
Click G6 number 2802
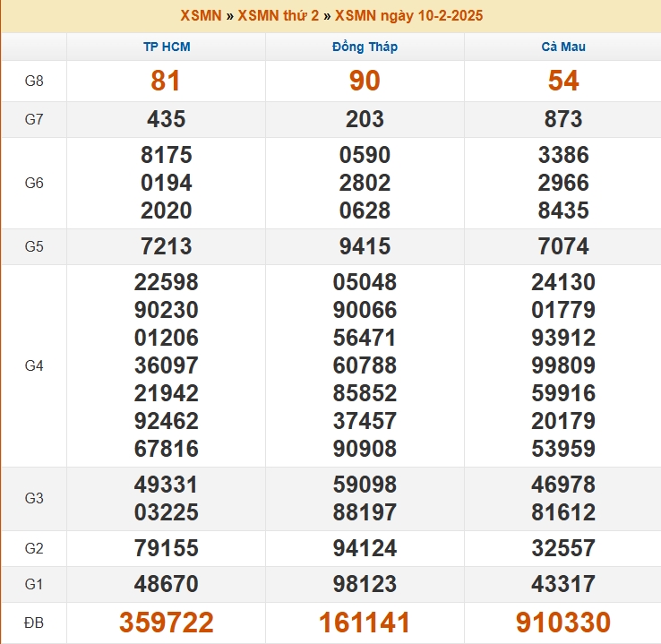(x=365, y=183)
